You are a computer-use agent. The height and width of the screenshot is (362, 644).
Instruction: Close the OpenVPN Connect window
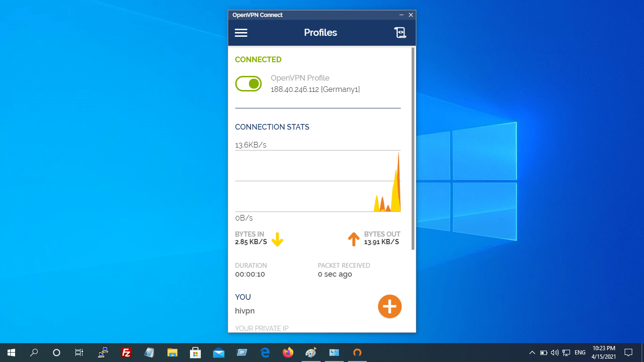pos(411,15)
